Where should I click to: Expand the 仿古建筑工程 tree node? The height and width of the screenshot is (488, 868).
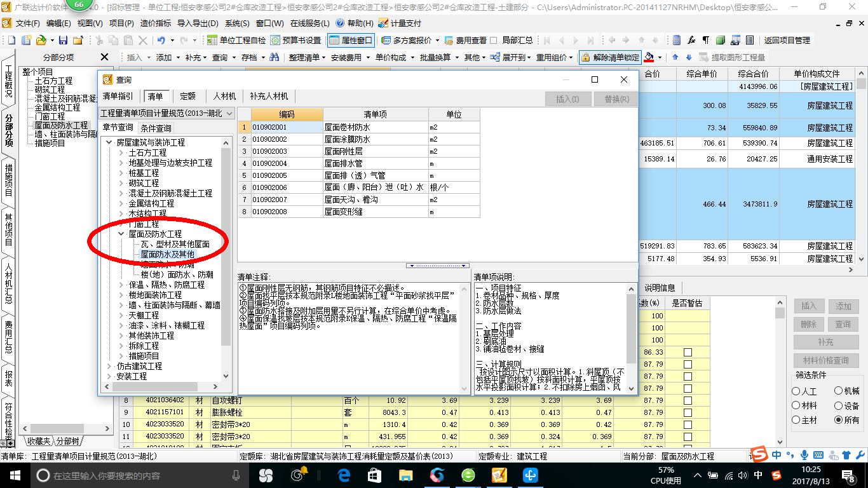(x=109, y=366)
